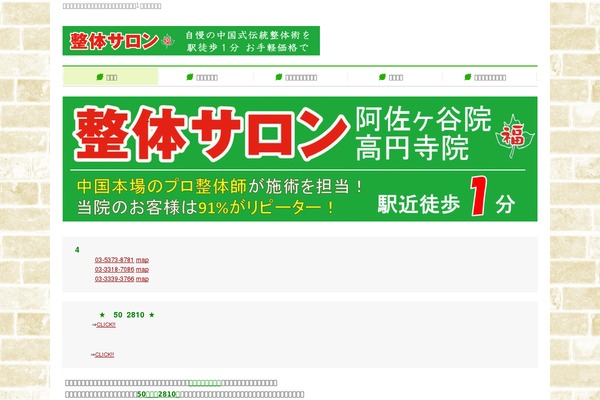Open the fifth, last navigation tab
This screenshot has height=400, width=600.
[489, 77]
